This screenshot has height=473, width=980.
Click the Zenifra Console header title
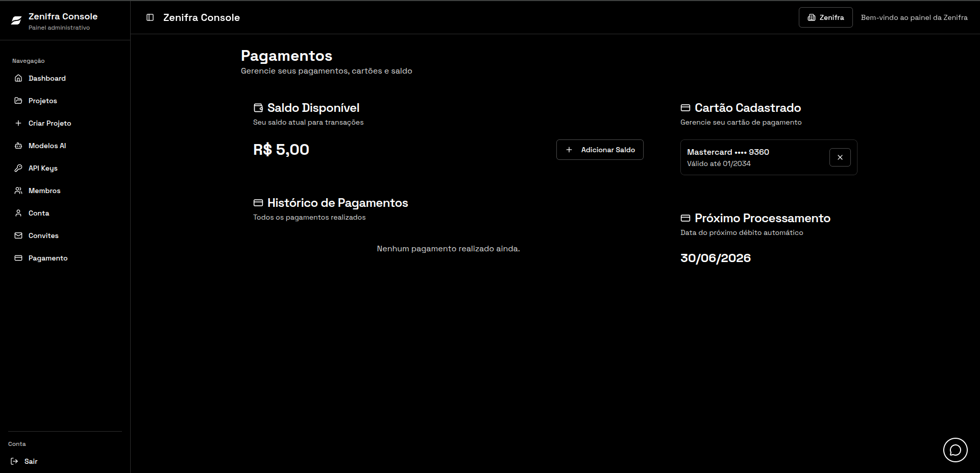(x=202, y=17)
